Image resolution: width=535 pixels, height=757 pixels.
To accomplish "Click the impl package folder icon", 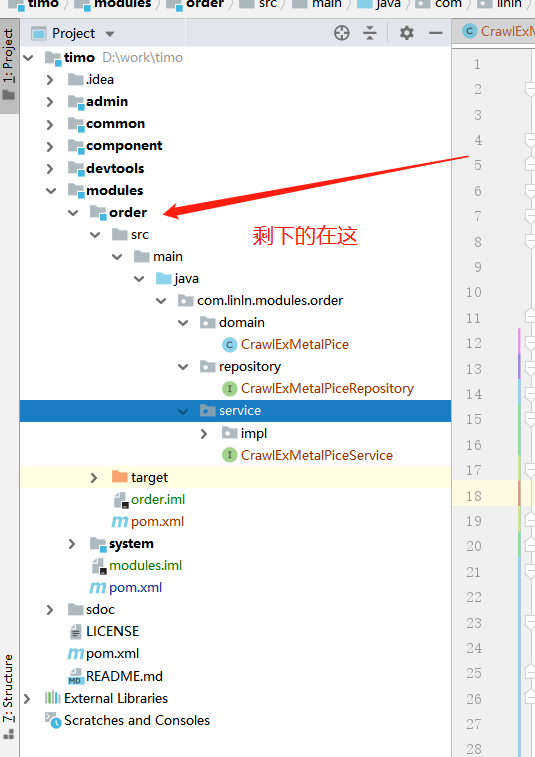I will (229, 433).
